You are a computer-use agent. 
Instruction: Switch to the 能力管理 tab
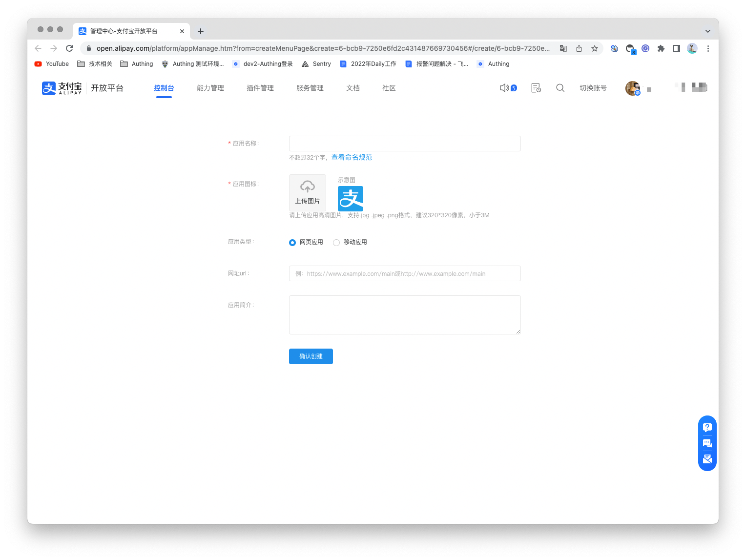210,88
